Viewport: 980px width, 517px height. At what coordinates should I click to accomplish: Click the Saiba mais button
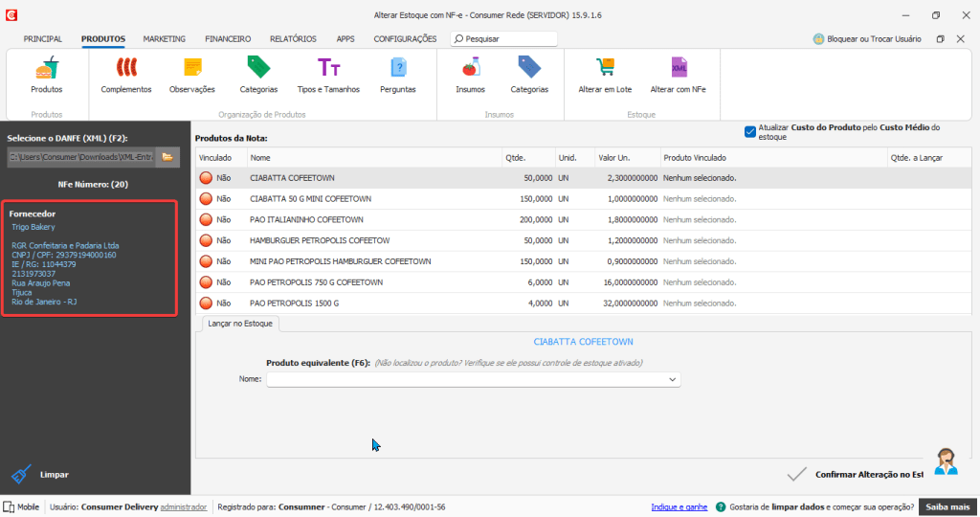point(947,506)
